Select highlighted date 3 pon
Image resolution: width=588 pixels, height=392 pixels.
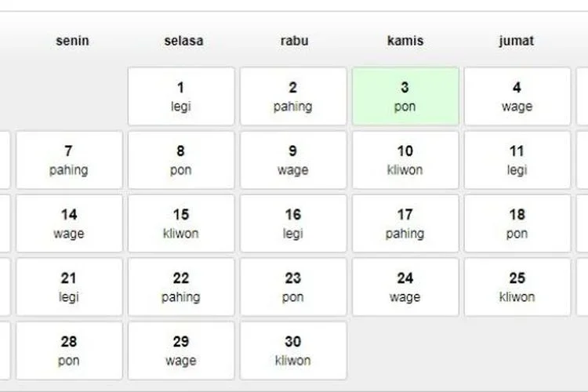[405, 96]
